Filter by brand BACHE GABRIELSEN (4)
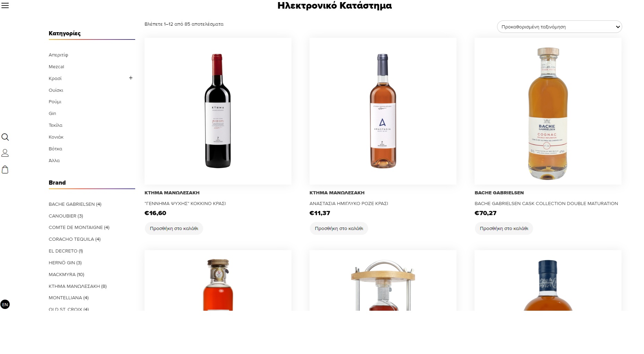This screenshot has height=354, width=644. tap(75, 204)
